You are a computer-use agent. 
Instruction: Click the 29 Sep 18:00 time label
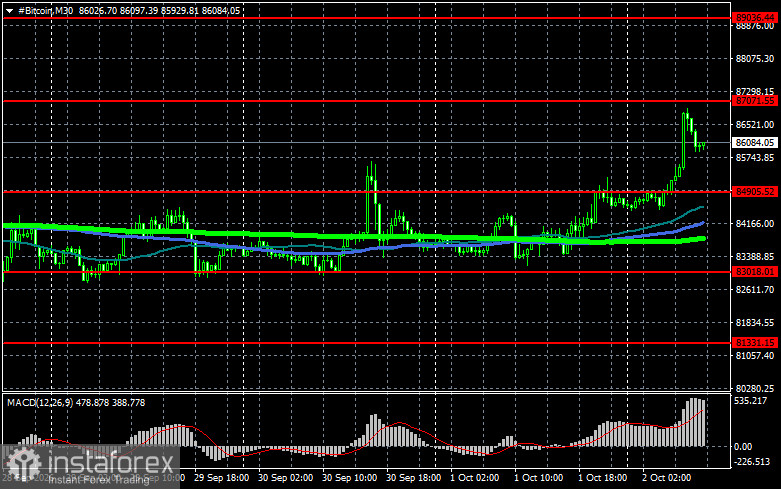(x=222, y=478)
